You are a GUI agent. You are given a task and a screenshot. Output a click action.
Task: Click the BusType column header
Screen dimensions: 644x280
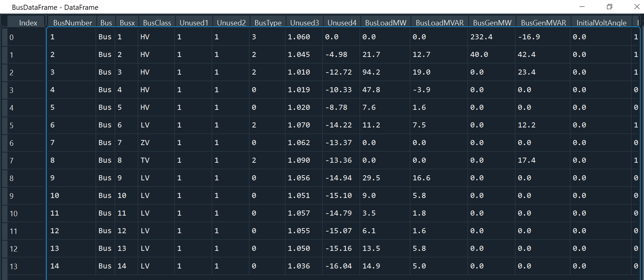tap(268, 23)
